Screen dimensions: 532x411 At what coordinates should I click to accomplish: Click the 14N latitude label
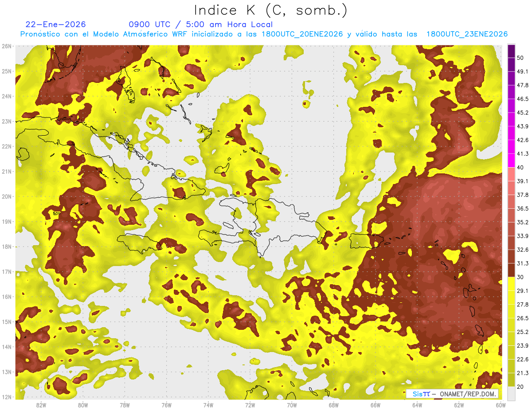click(6, 347)
